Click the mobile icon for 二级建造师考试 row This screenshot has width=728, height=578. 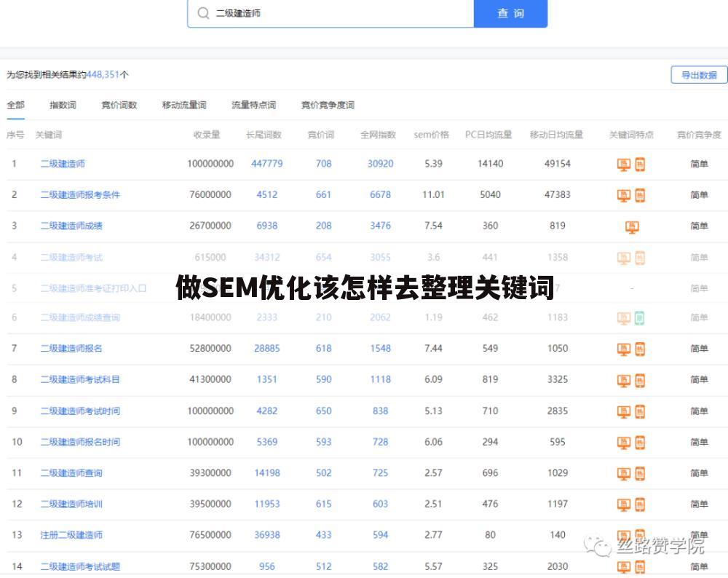click(x=640, y=258)
